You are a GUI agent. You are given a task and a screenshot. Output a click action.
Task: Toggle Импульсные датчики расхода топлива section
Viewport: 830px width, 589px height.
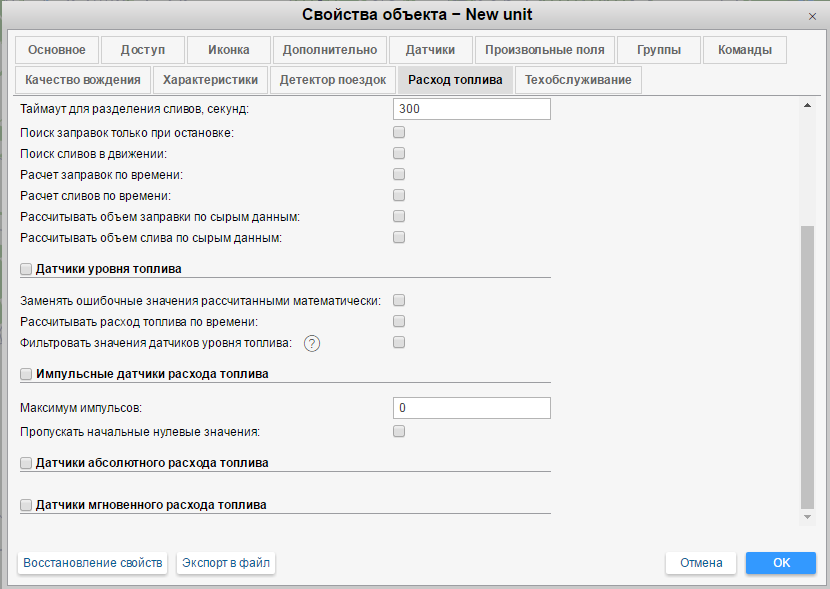pyautogui.click(x=26, y=374)
